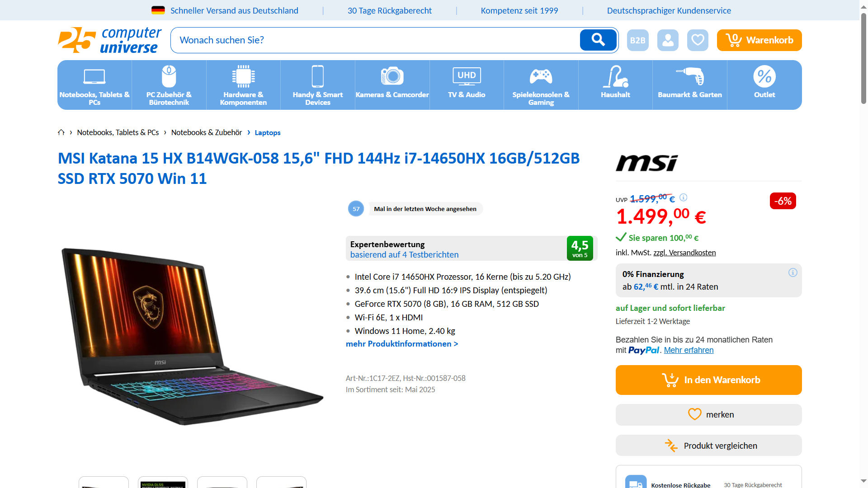Viewport: 868px width, 488px height.
Task: Open the user account icon
Action: [x=668, y=40]
